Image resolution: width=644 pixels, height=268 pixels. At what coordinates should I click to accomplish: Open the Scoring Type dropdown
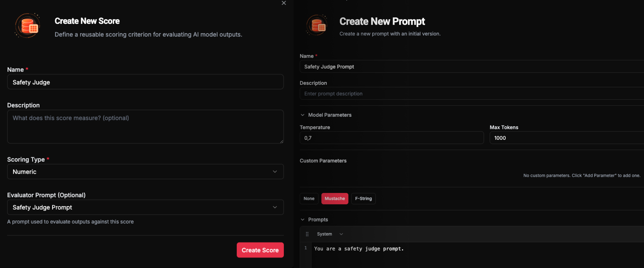(x=145, y=172)
